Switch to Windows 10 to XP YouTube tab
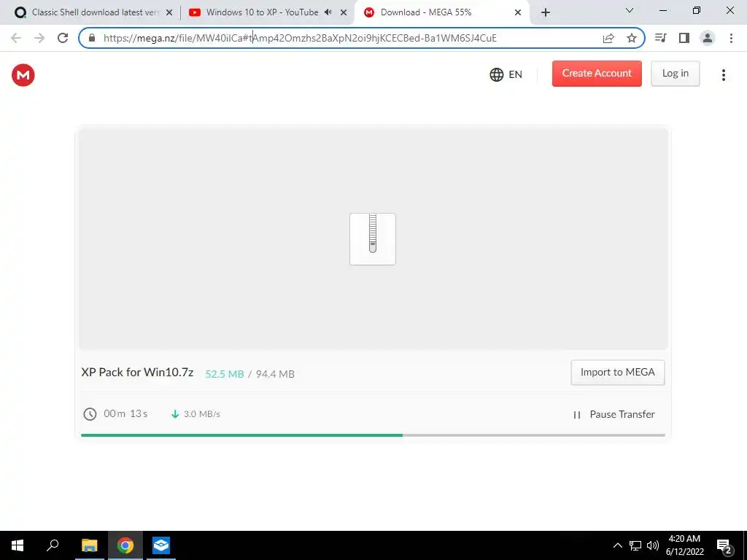The width and height of the screenshot is (747, 560). pyautogui.click(x=262, y=12)
